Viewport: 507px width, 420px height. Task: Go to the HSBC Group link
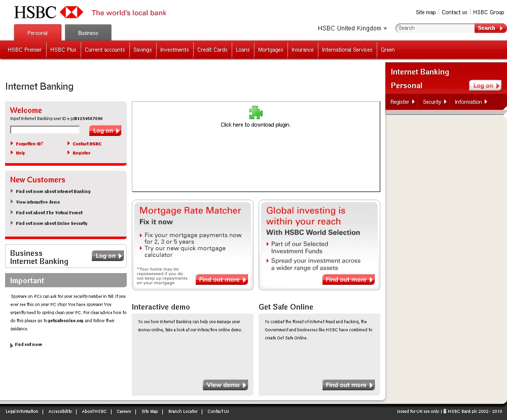(488, 12)
